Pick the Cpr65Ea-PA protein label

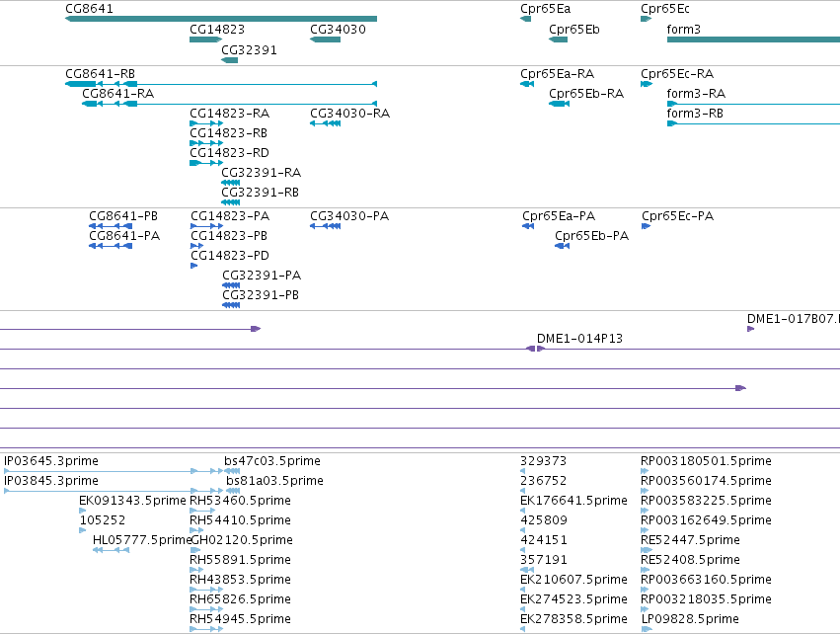coord(559,216)
